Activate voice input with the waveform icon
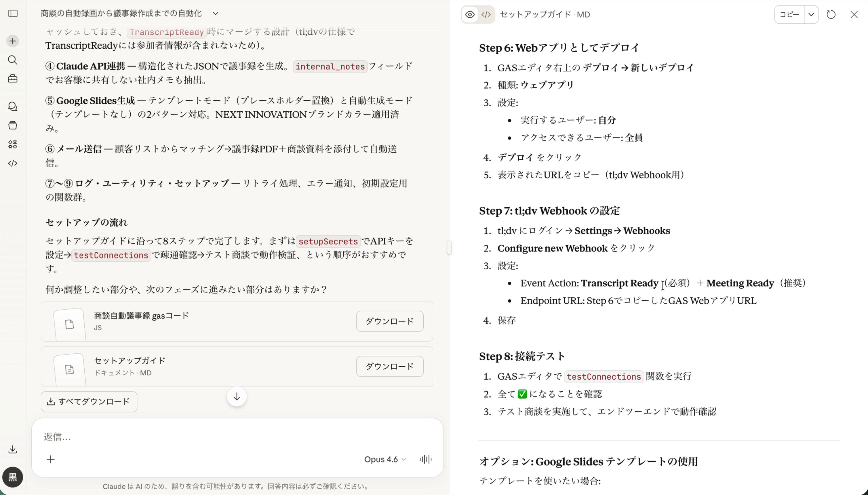This screenshot has height=495, width=868. [x=425, y=459]
